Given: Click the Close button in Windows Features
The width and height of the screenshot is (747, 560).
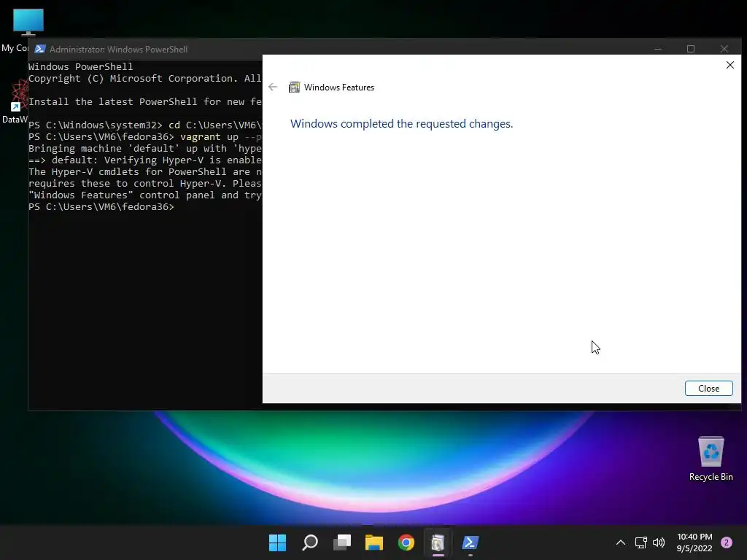Looking at the screenshot, I should pos(708,388).
